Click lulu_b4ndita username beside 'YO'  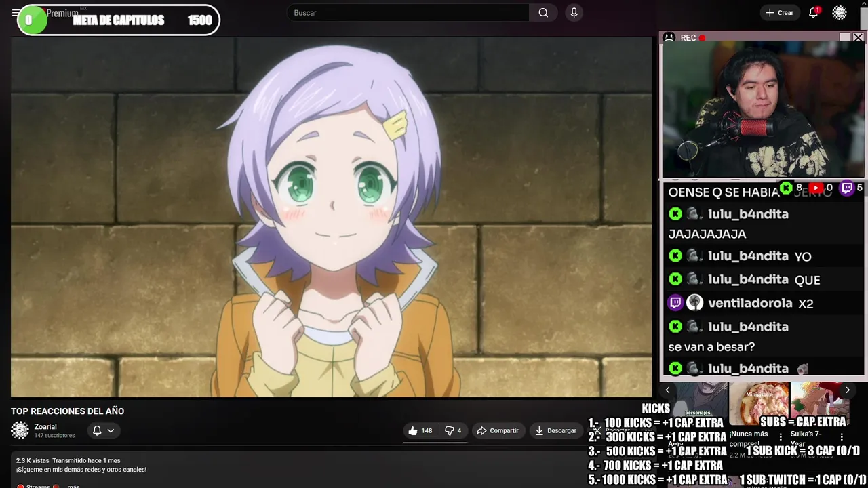(748, 256)
